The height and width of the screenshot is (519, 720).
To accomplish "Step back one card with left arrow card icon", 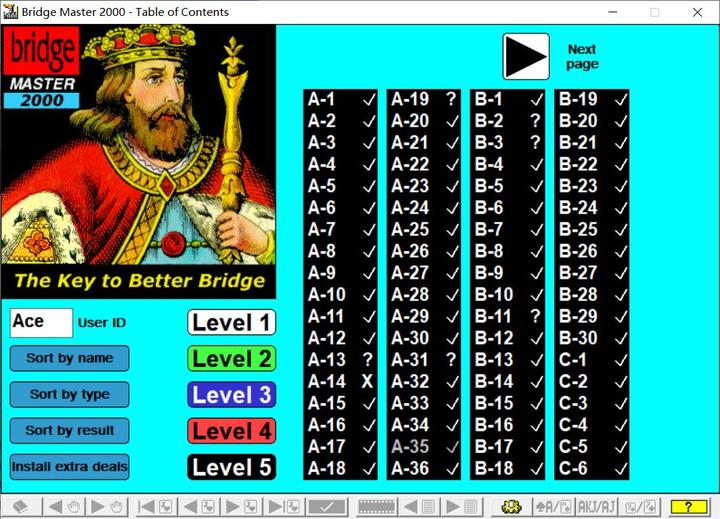I will click(x=198, y=507).
